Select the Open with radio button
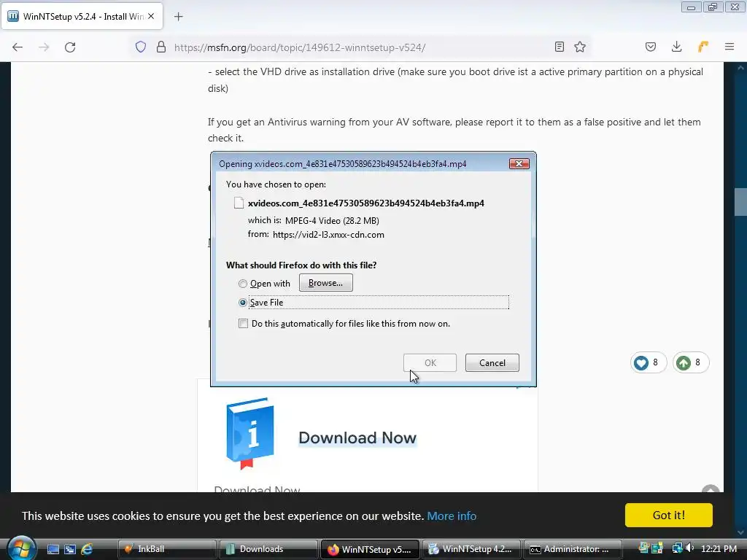Image resolution: width=747 pixels, height=560 pixels. click(x=242, y=284)
